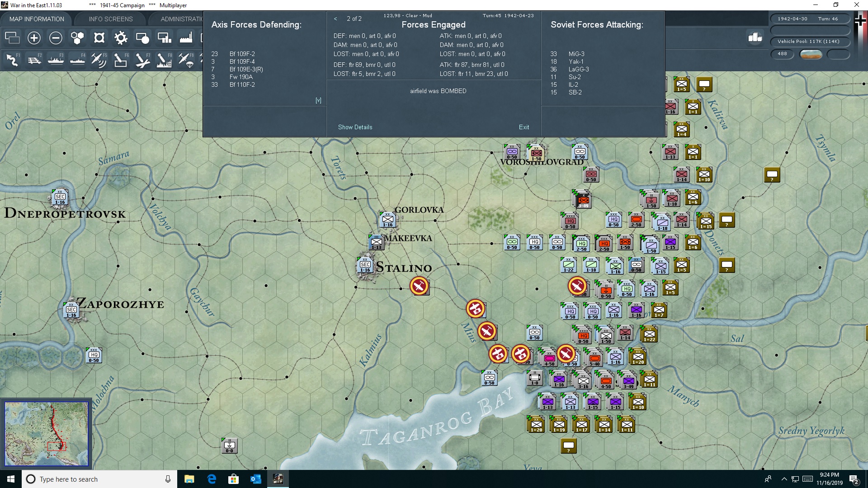Select the SEC unit at Dnepropetrovsk

60,197
